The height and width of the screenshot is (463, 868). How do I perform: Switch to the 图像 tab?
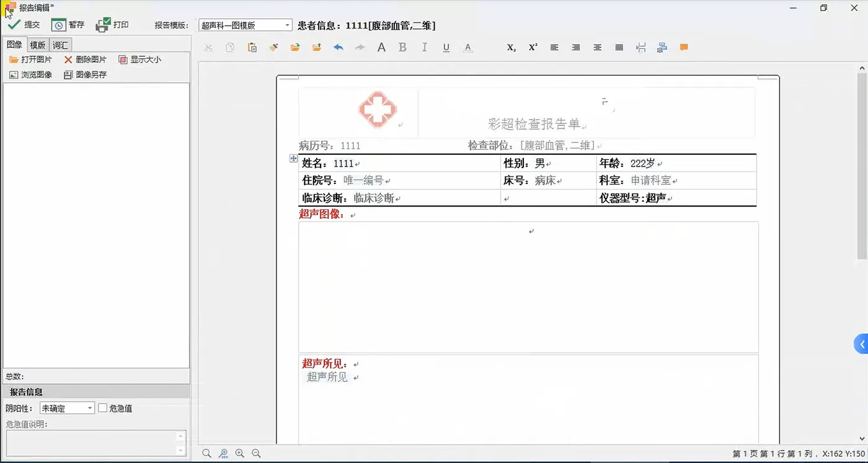[15, 45]
